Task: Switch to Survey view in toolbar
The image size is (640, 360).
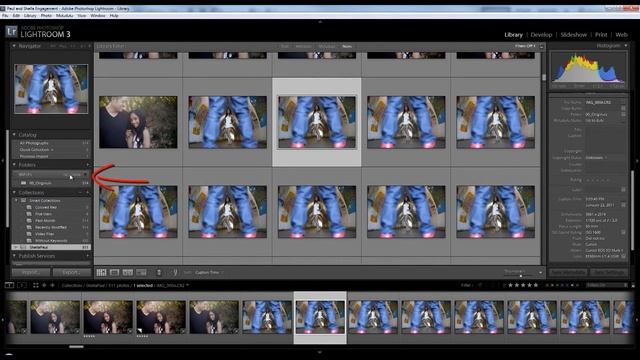Action: [141, 272]
